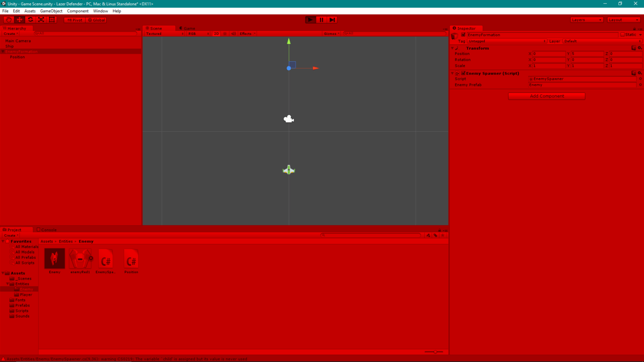Click the Pause playback button
644x362 pixels.
(321, 20)
